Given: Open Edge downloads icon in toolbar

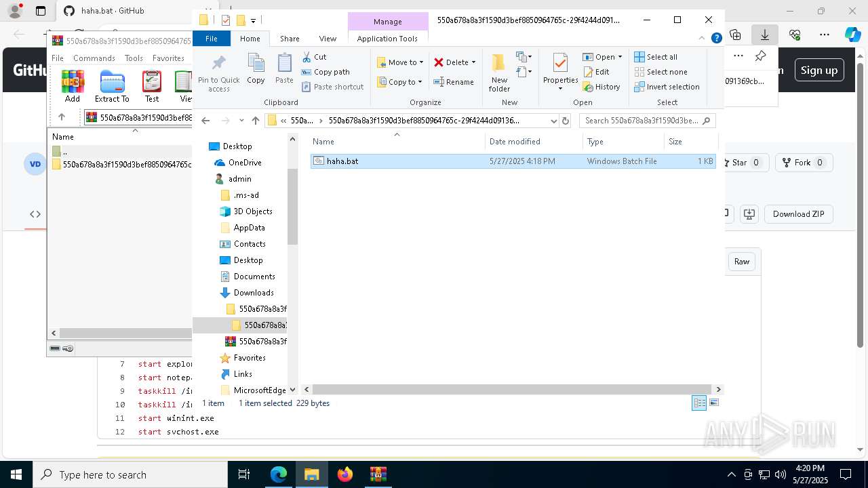Looking at the screenshot, I should click(765, 35).
